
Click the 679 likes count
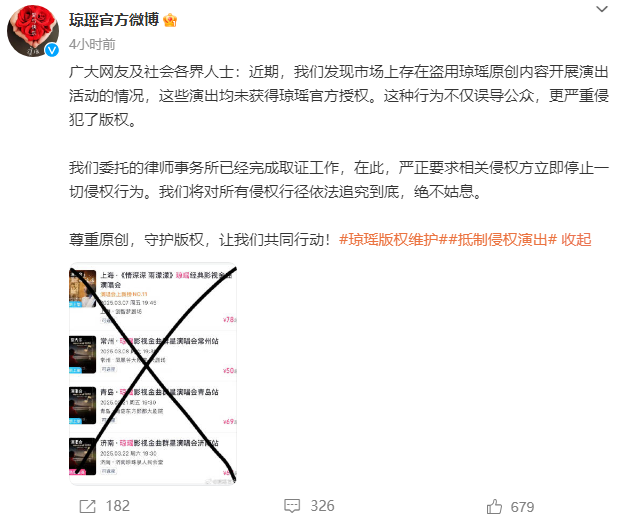pos(522,507)
